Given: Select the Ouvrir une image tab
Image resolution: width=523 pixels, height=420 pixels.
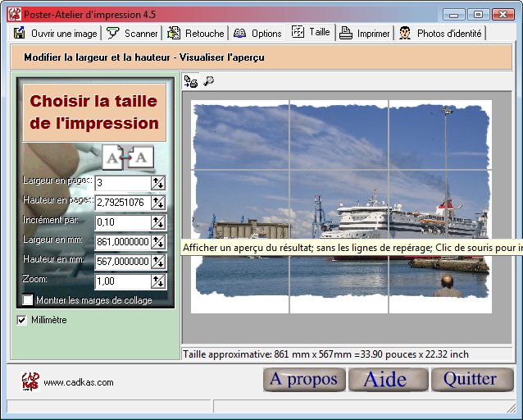Looking at the screenshot, I should point(57,34).
